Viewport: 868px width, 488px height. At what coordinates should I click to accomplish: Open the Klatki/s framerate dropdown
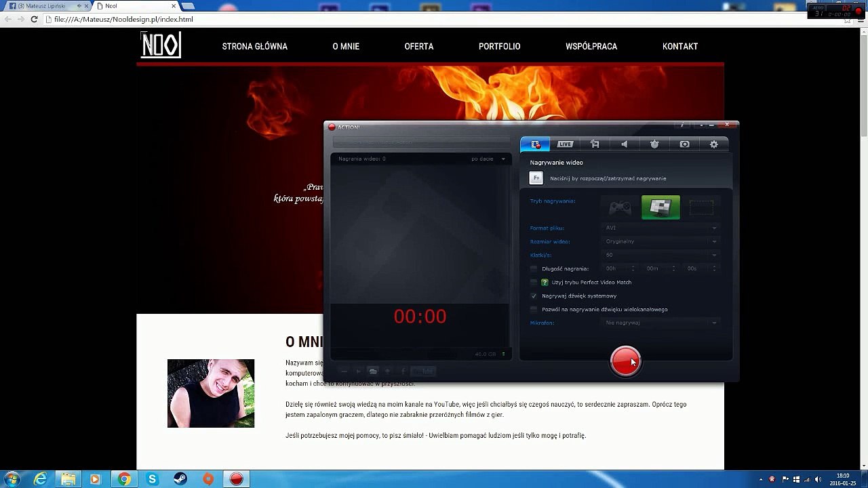[x=660, y=255]
